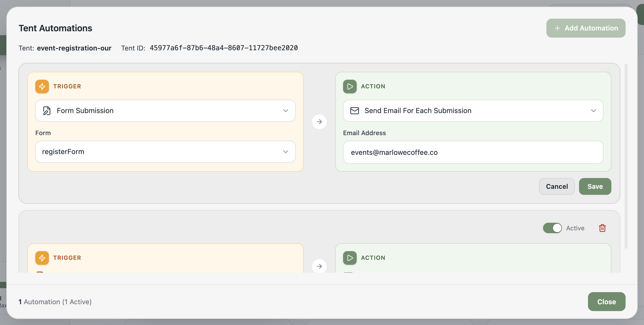Click the tent name event-registration-our
Viewport: 644px width, 325px height.
(x=74, y=48)
